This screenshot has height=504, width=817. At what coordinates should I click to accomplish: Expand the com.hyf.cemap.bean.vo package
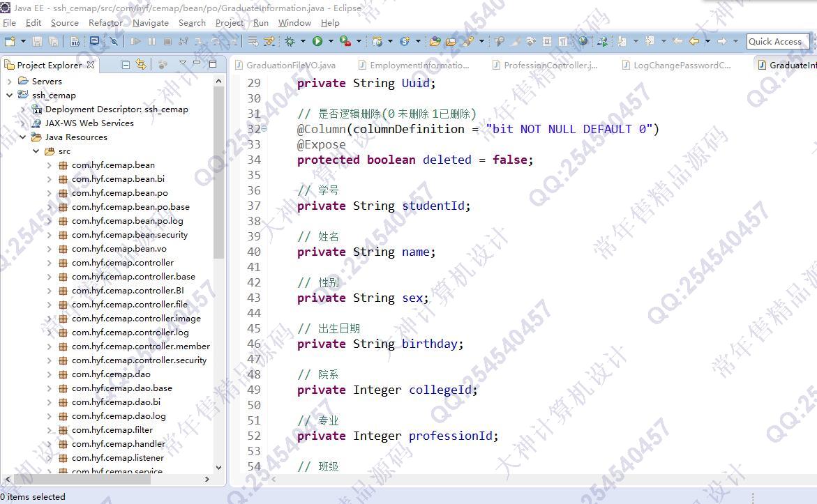[x=50, y=249]
